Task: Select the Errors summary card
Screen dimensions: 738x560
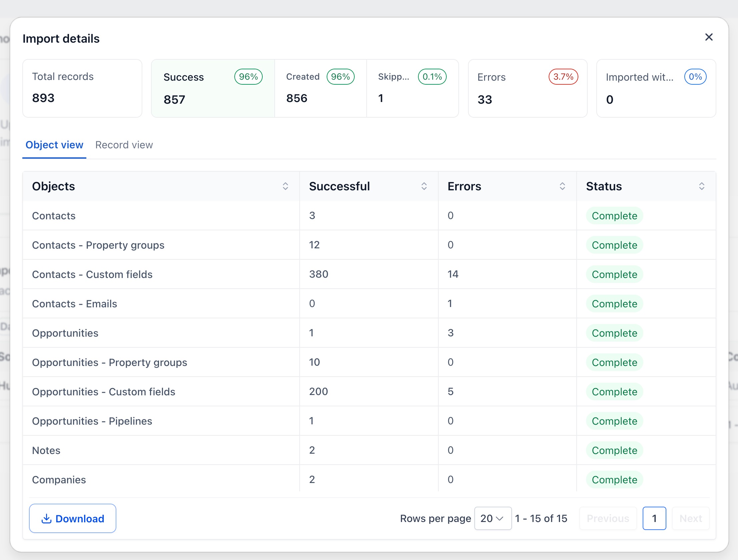Action: point(527,88)
